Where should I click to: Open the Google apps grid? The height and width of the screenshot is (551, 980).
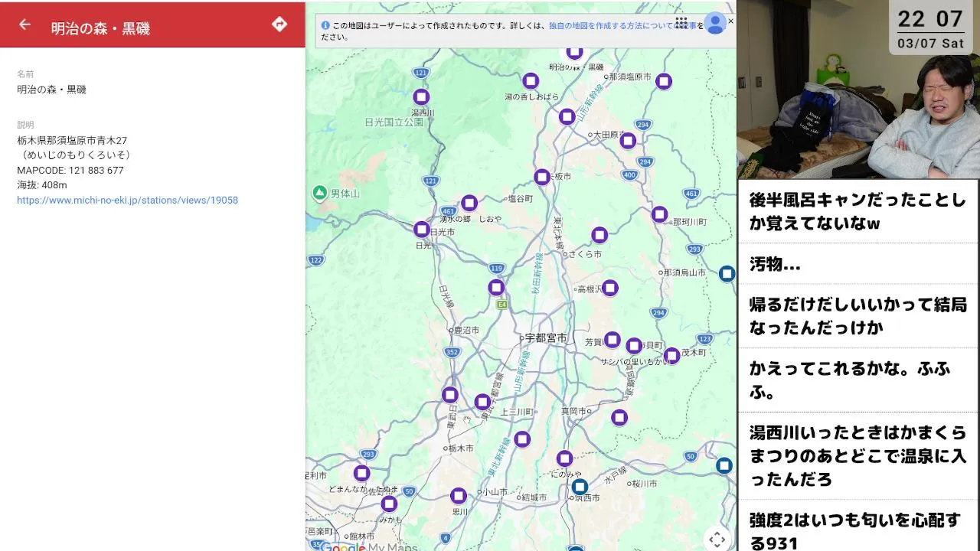click(x=681, y=23)
